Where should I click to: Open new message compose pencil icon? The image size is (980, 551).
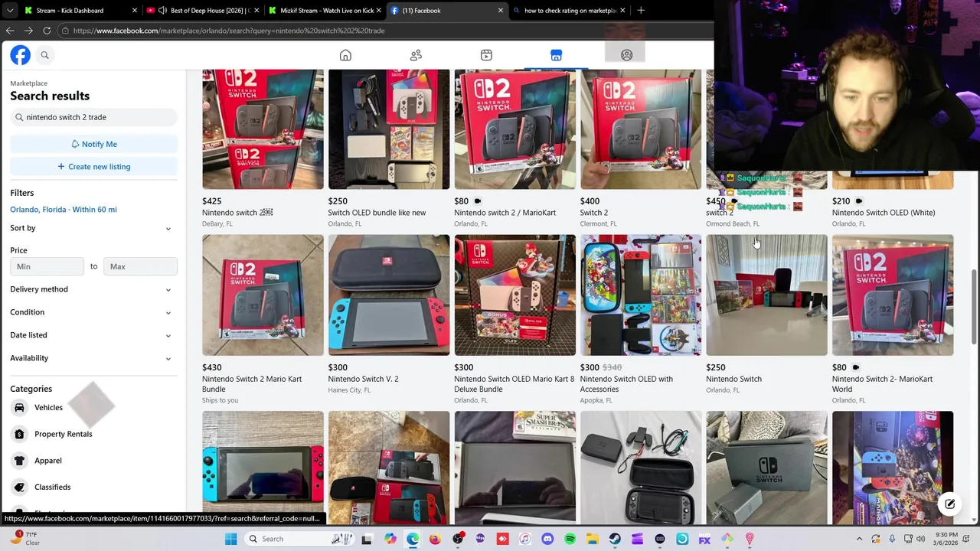pos(949,504)
